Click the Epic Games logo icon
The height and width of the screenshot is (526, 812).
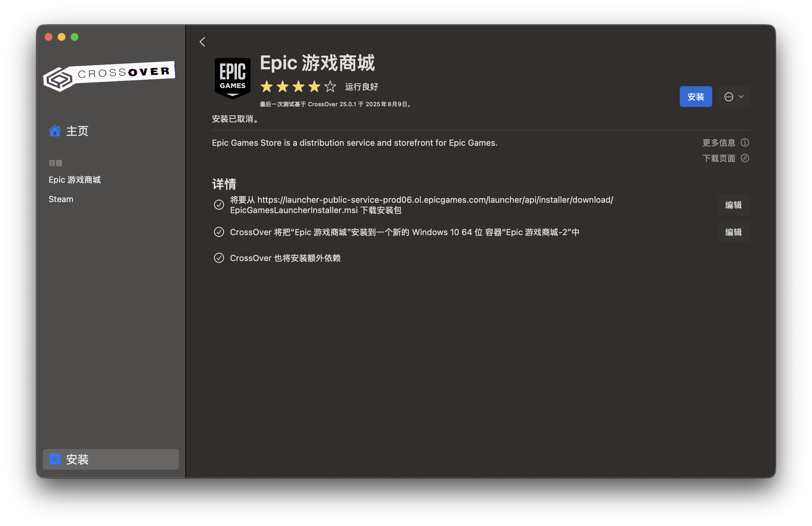232,78
